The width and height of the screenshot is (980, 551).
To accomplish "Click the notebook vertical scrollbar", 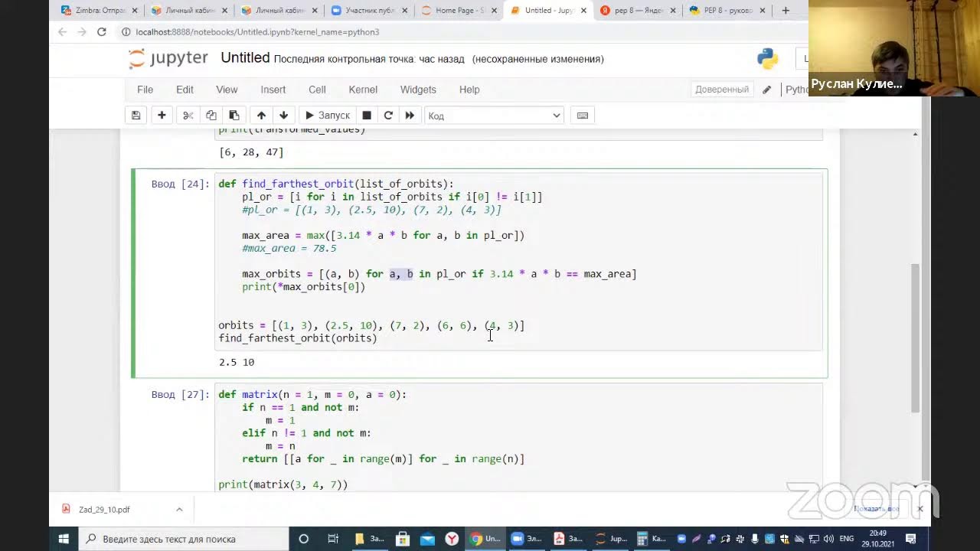I will [x=915, y=337].
